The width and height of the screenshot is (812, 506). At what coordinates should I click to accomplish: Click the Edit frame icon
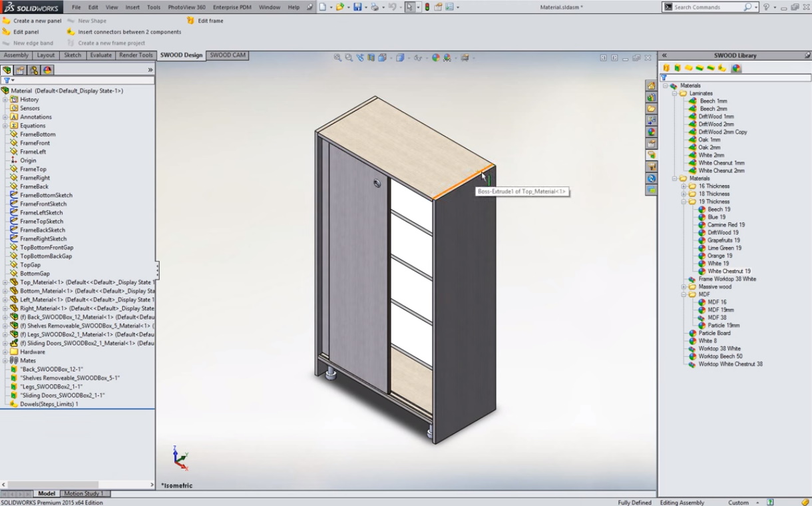[191, 21]
